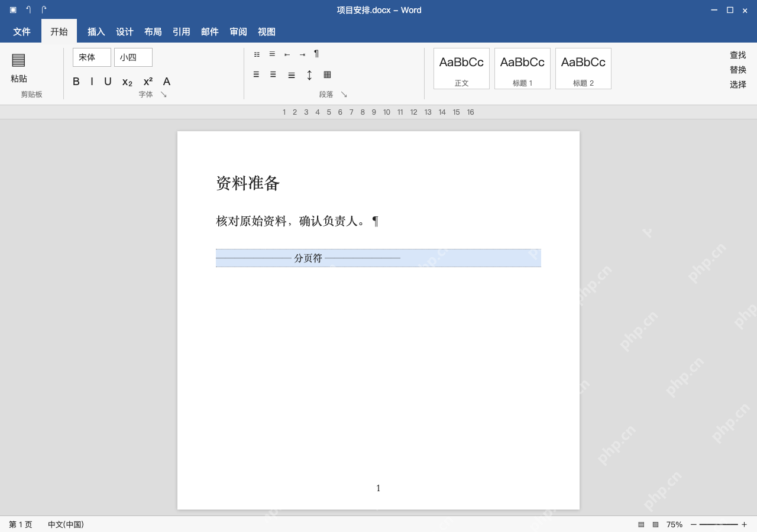Open the 宋体 font name box

pos(92,57)
